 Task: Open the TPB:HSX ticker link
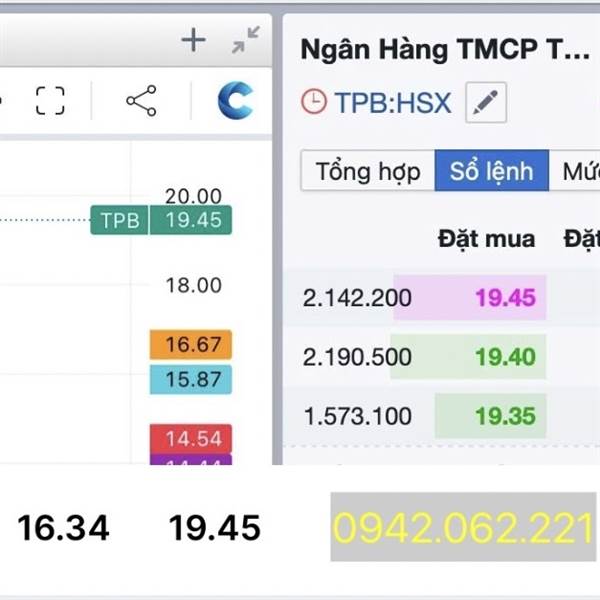[393, 103]
